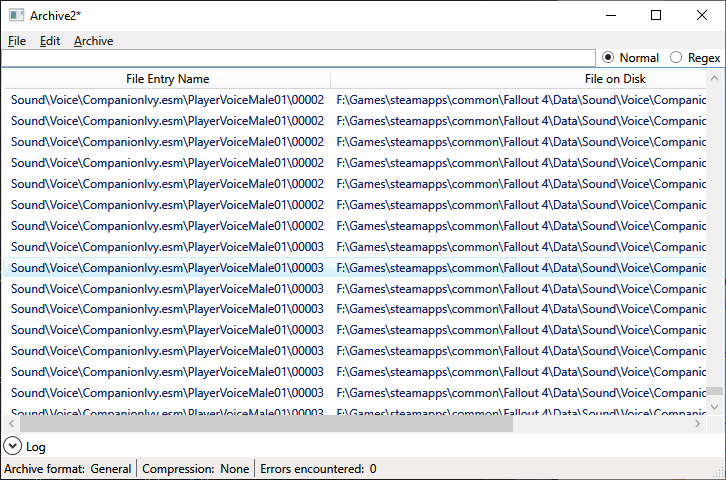Maximize the Archive2 window
This screenshot has height=480, width=726.
pos(656,15)
